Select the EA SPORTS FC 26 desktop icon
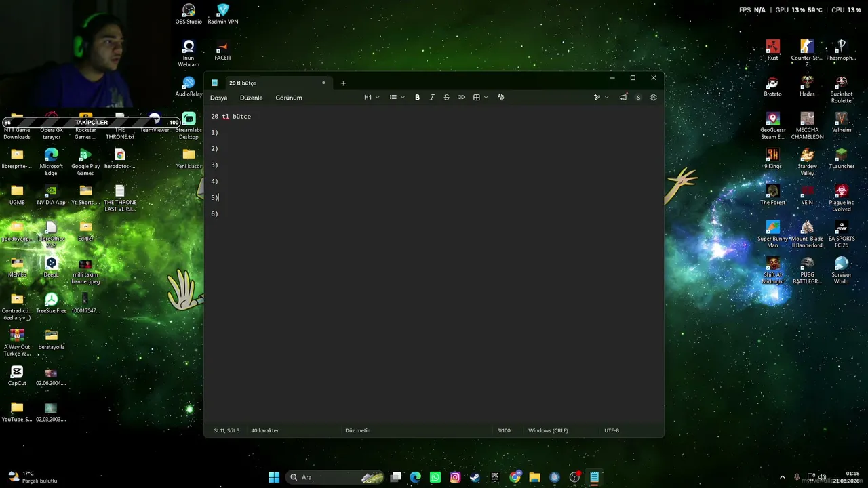 coord(841,235)
